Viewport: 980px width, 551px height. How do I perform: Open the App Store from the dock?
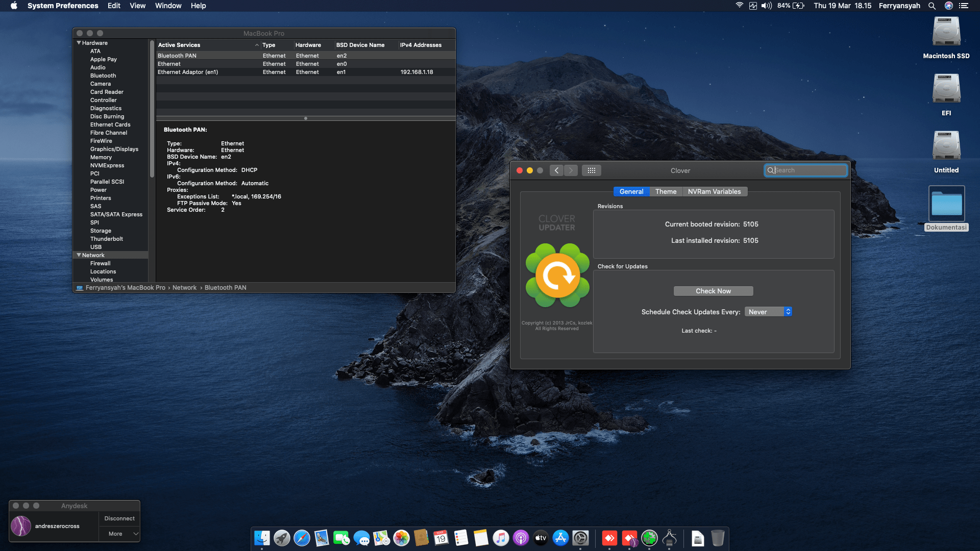(560, 538)
